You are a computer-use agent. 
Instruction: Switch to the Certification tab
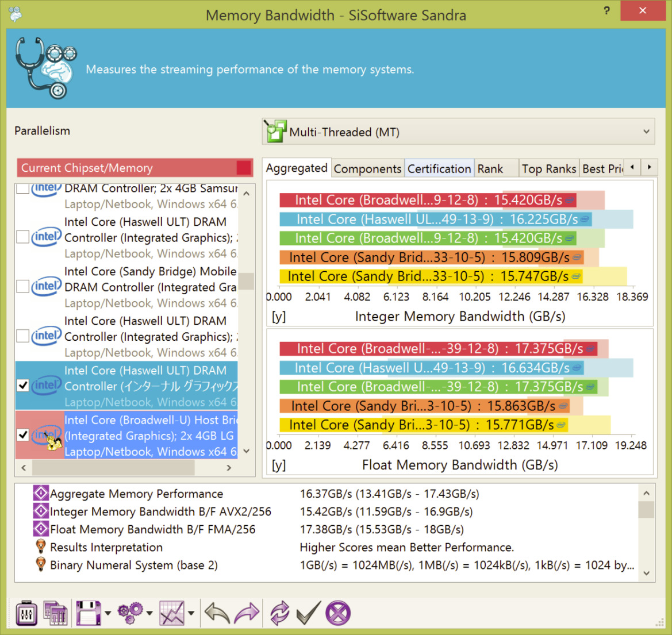[x=439, y=169]
